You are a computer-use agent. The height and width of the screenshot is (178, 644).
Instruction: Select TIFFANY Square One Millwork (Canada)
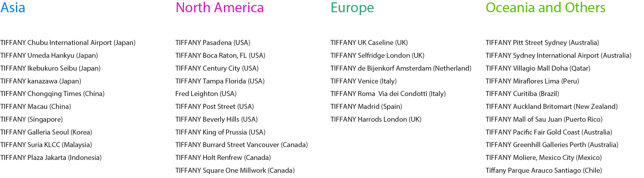[235, 170]
